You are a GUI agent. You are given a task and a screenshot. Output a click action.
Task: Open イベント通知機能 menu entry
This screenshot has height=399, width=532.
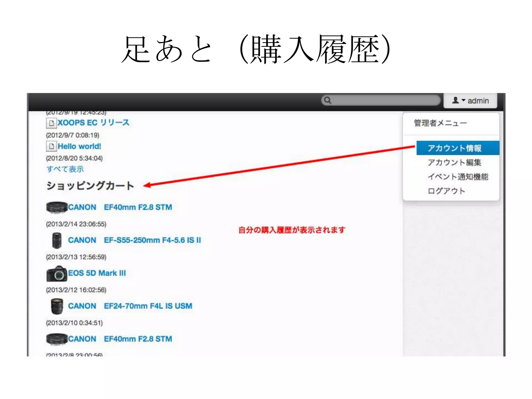(x=458, y=177)
